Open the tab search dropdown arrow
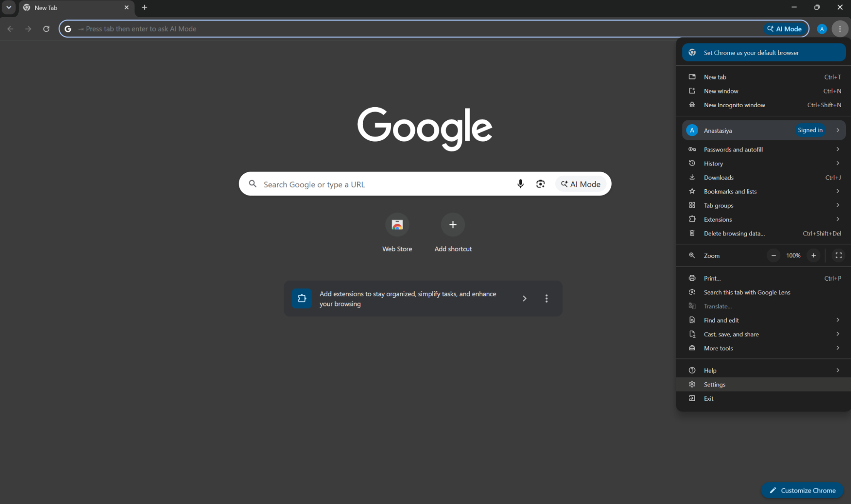The image size is (851, 504). (9, 8)
